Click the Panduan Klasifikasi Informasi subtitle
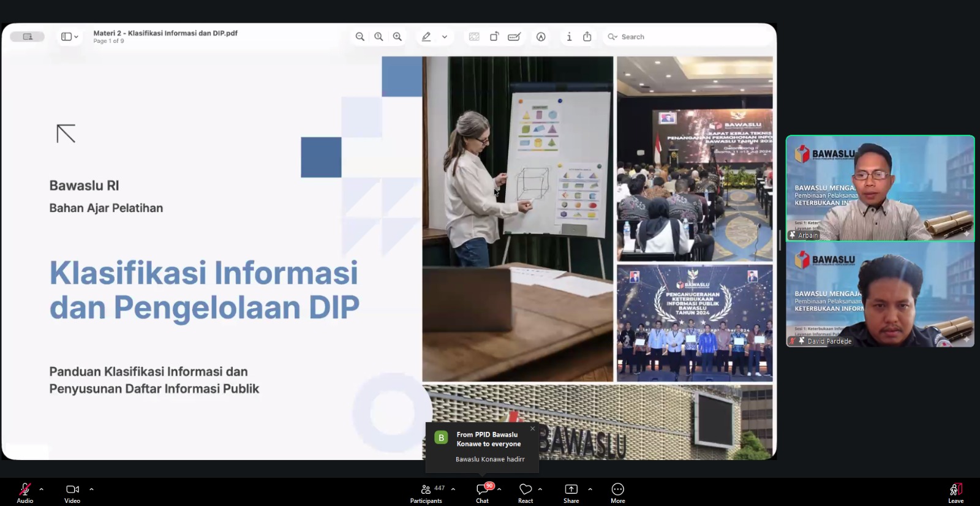This screenshot has height=506, width=980. coord(154,380)
